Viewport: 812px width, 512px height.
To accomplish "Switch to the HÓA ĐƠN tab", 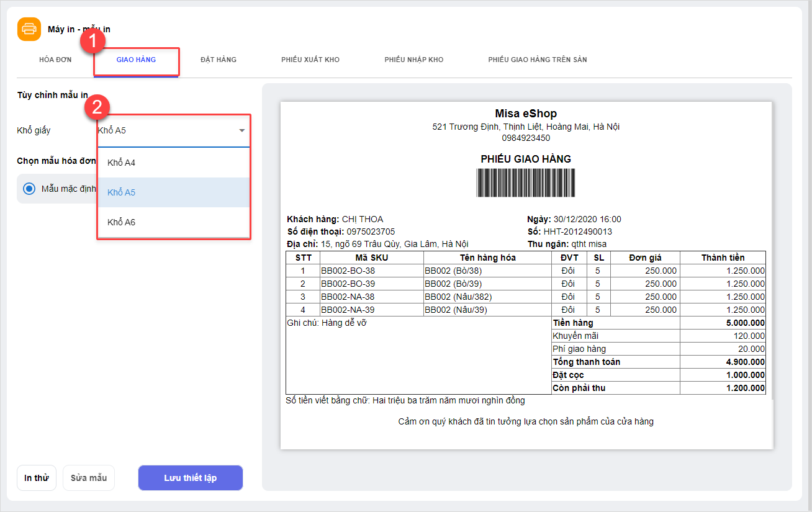I will (55, 60).
